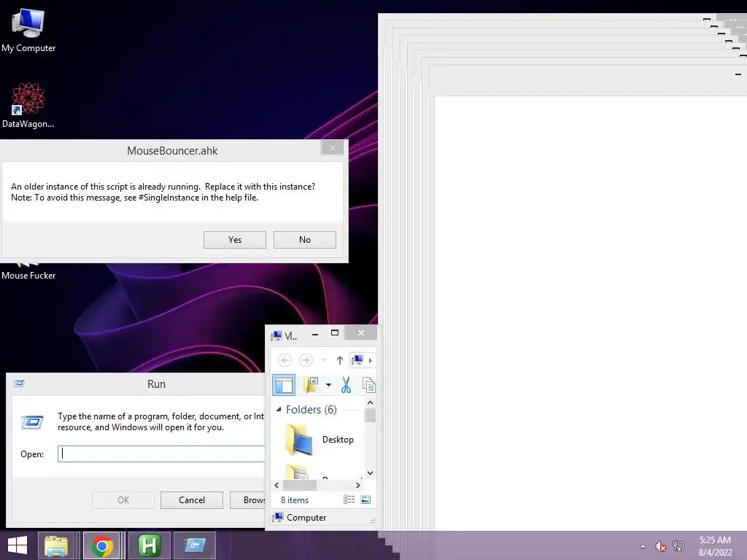Close the small explorer window
747x560 pixels.
[361, 332]
